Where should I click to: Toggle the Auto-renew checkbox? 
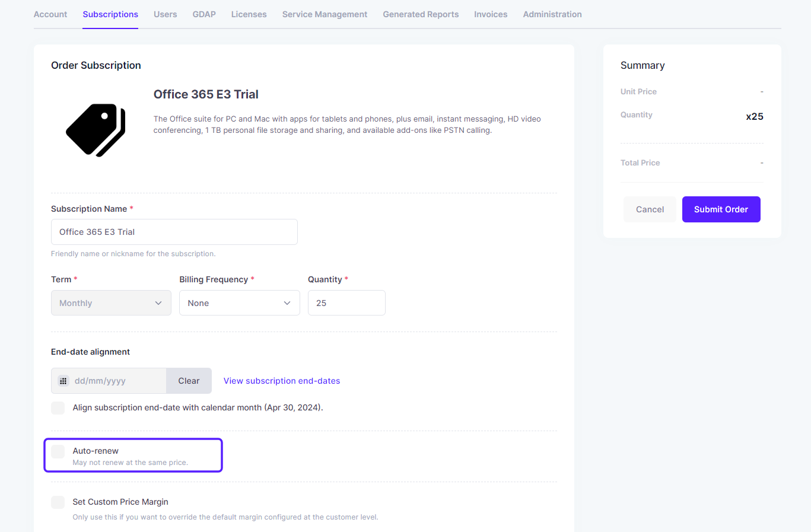coord(58,451)
